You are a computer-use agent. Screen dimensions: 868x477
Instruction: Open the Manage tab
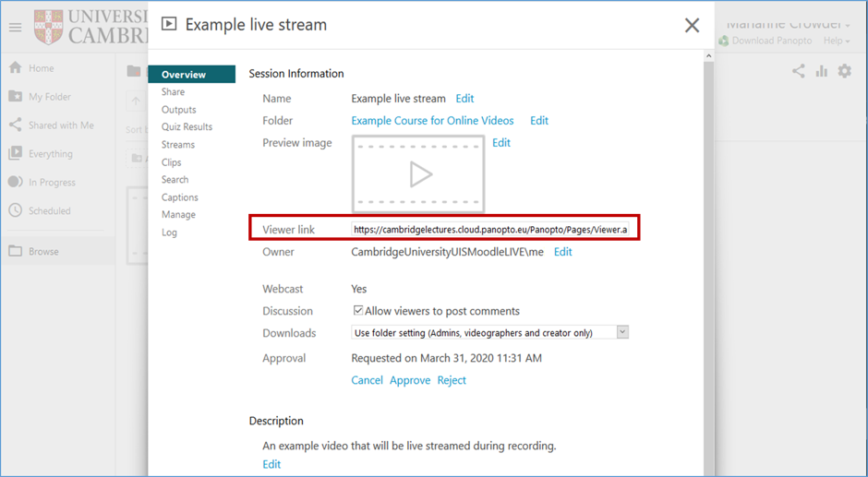click(178, 214)
